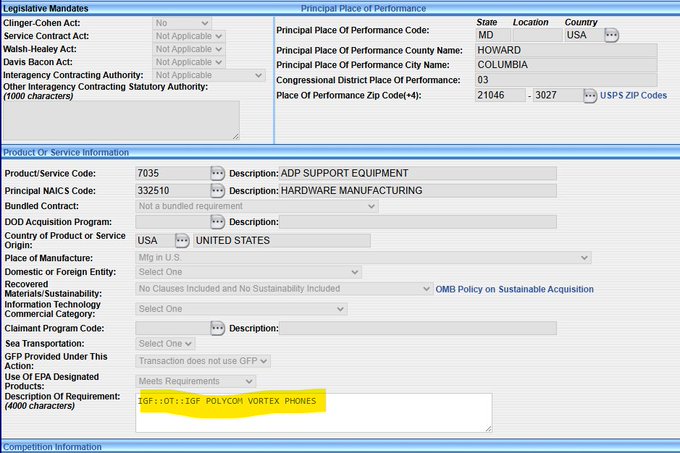Click the Description Of Requirement text area

coord(314,412)
